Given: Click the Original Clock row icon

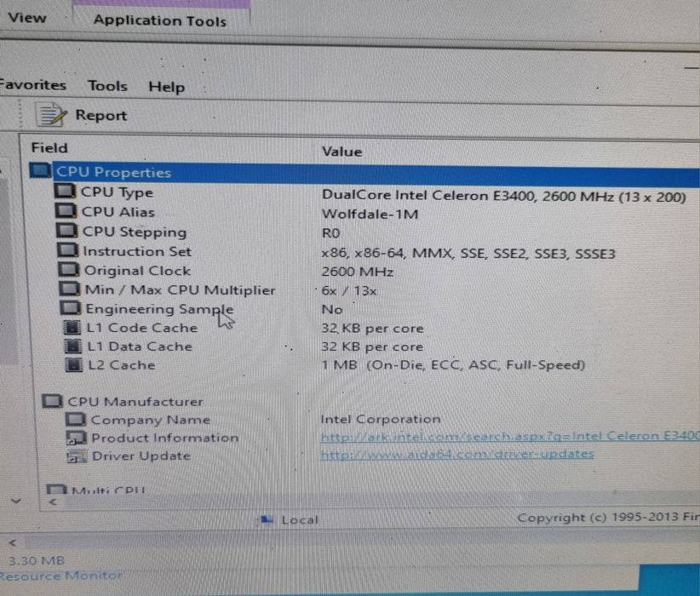Looking at the screenshot, I should (x=69, y=269).
